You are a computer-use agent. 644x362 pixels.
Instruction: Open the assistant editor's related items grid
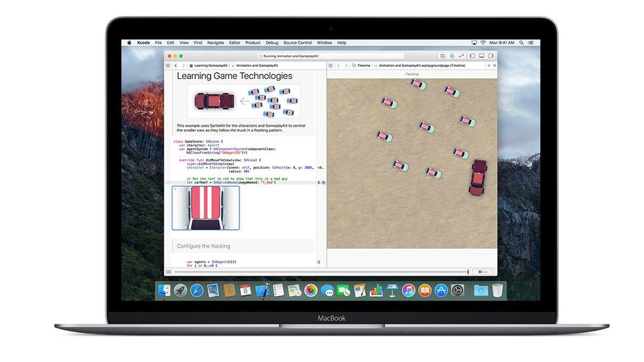(x=330, y=66)
